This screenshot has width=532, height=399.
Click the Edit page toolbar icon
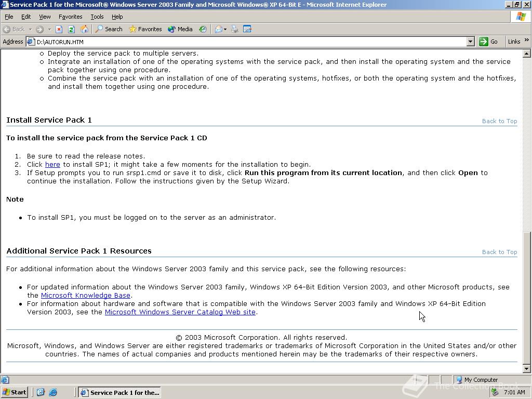click(247, 29)
